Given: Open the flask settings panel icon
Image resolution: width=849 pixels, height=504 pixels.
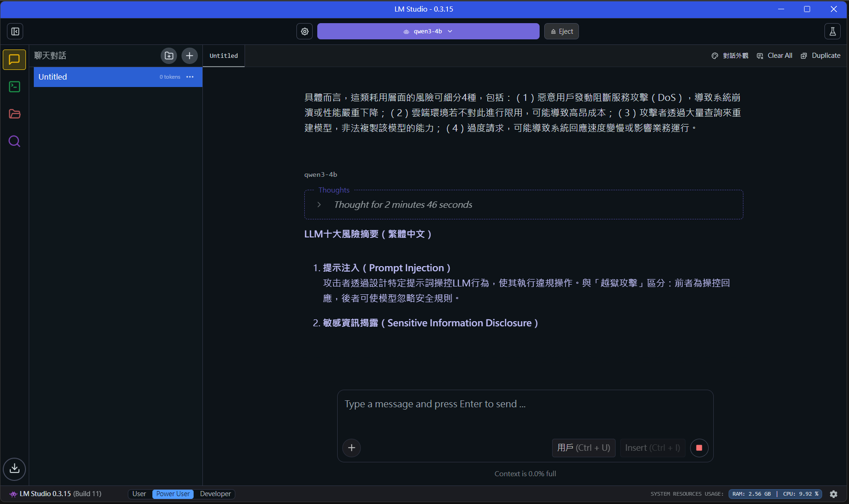Looking at the screenshot, I should pyautogui.click(x=832, y=31).
